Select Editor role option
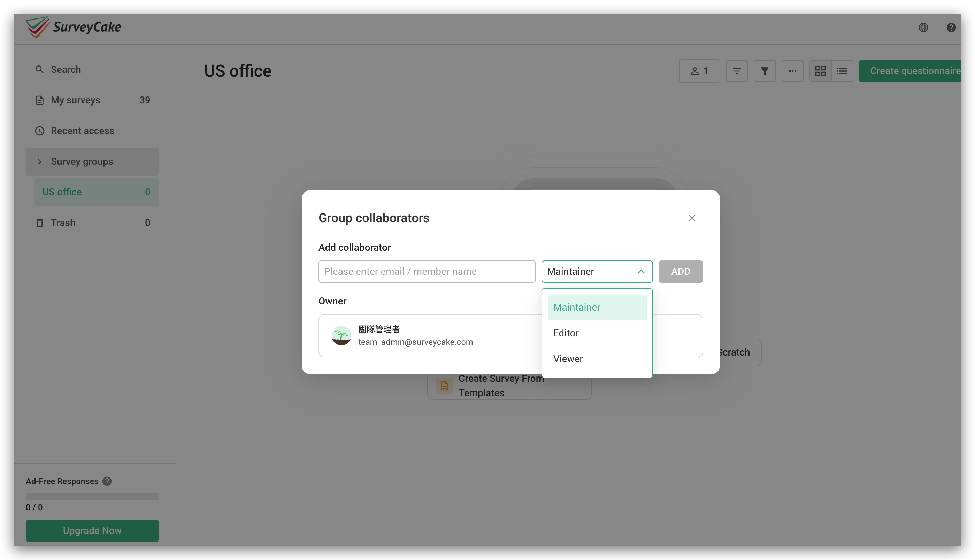The image size is (975, 560). coord(597,333)
